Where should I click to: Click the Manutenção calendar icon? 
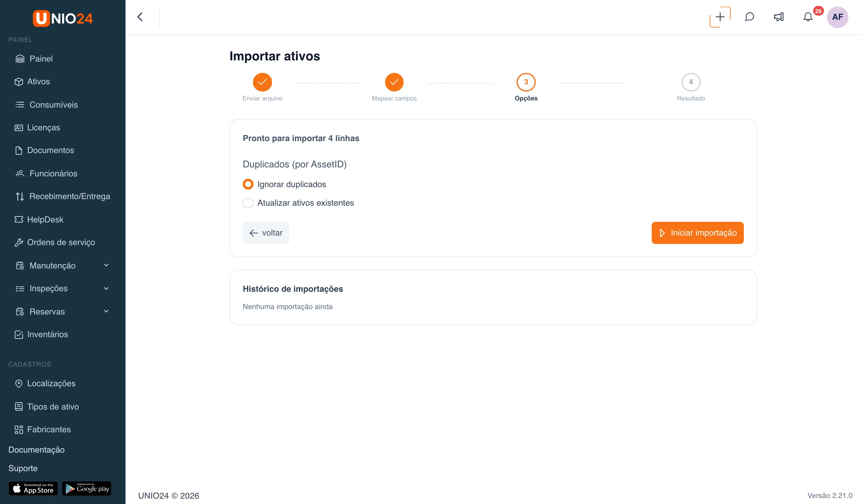[20, 265]
